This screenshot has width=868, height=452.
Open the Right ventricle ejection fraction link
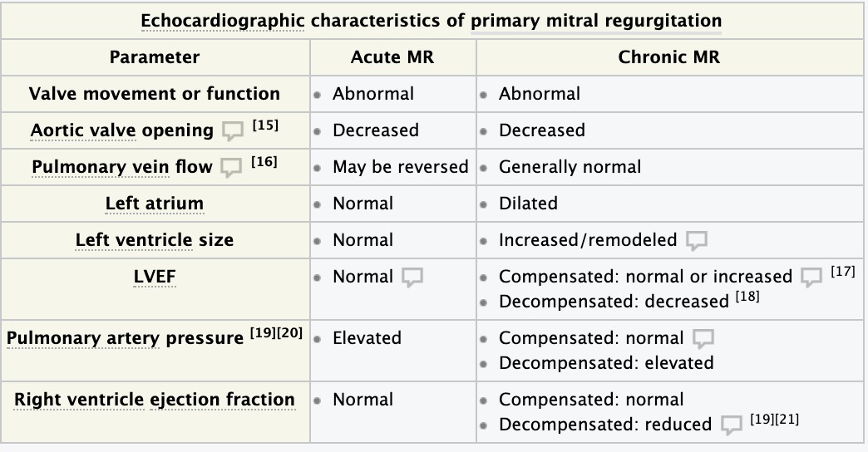pyautogui.click(x=154, y=400)
